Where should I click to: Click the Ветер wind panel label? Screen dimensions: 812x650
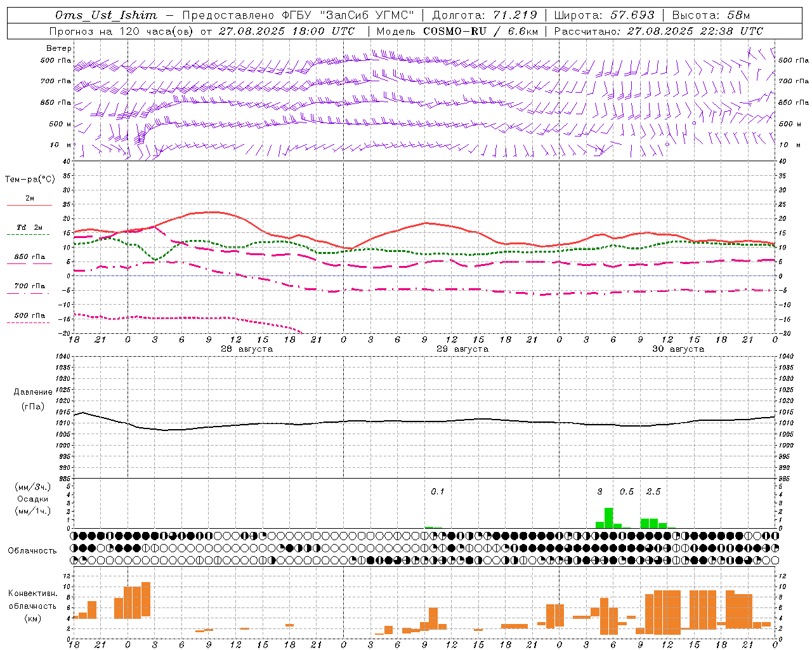click(x=59, y=48)
